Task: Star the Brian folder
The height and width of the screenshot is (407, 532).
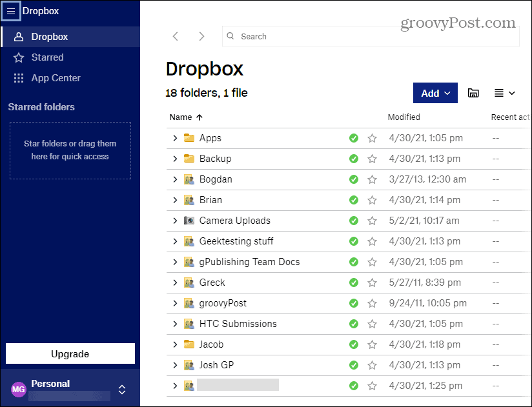Action: coord(372,200)
